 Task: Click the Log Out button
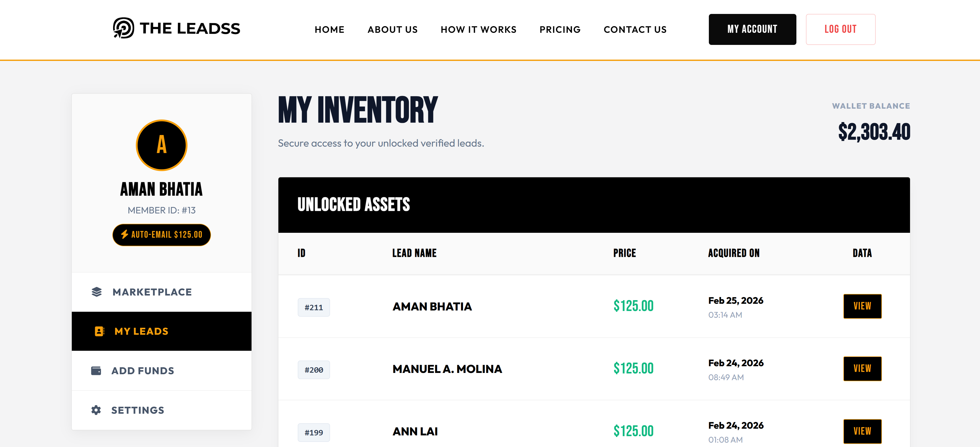point(840,29)
